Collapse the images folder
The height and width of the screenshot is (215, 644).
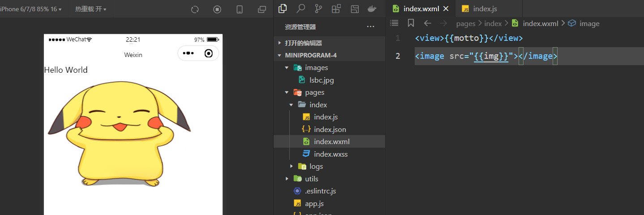tap(329, 68)
